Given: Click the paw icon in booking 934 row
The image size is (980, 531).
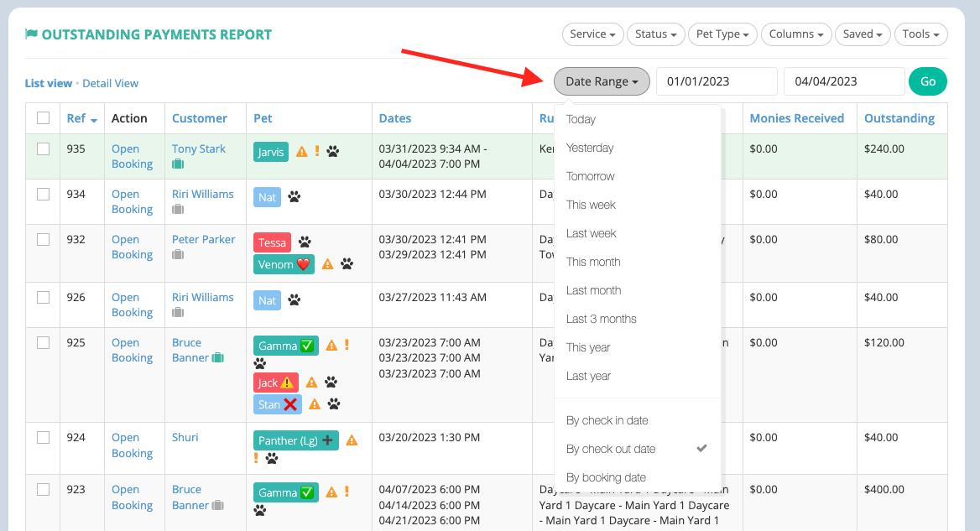Looking at the screenshot, I should coord(295,197).
